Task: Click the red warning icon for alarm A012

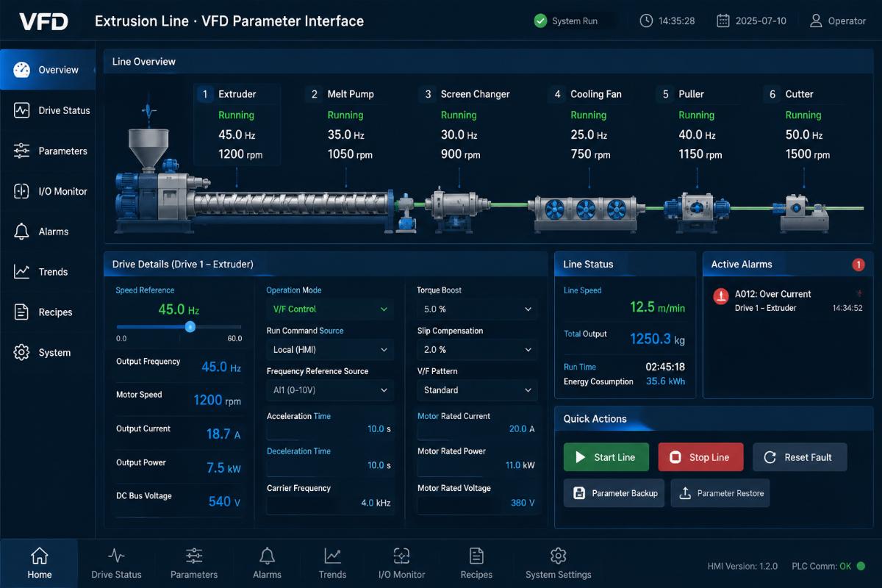Action: pos(720,296)
